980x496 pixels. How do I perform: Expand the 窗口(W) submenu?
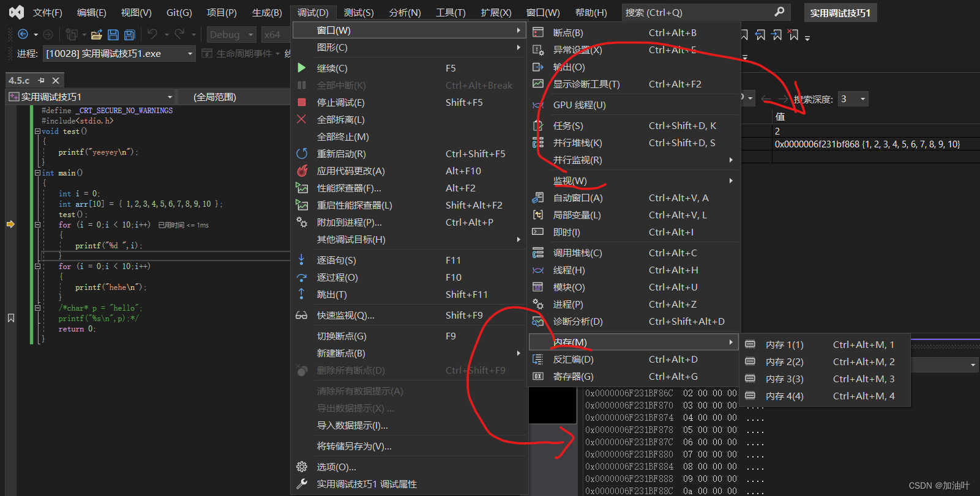(409, 30)
